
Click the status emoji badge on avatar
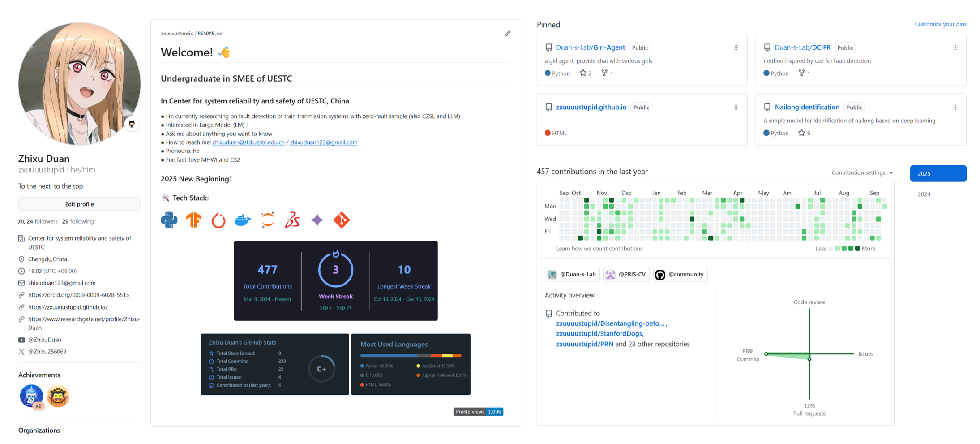click(x=132, y=124)
